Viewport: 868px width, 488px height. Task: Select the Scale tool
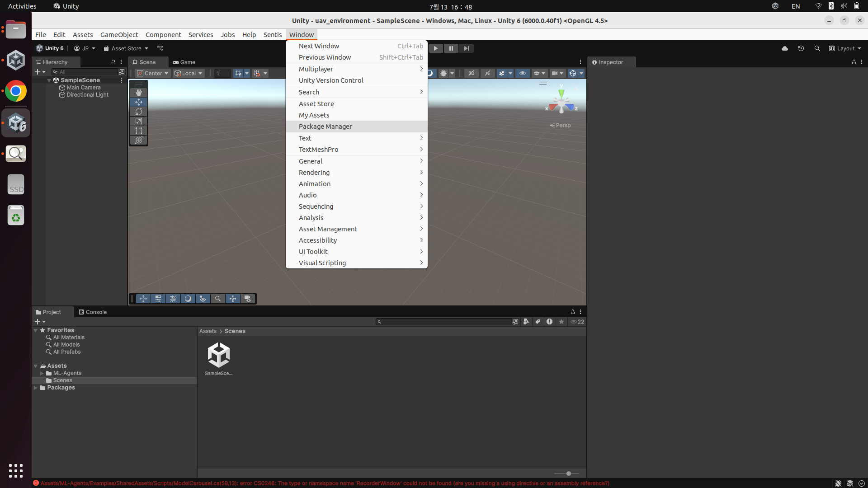pyautogui.click(x=138, y=121)
